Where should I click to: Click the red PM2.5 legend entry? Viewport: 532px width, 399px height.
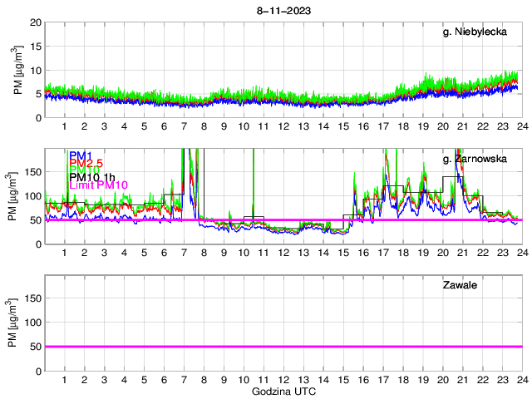[86, 165]
